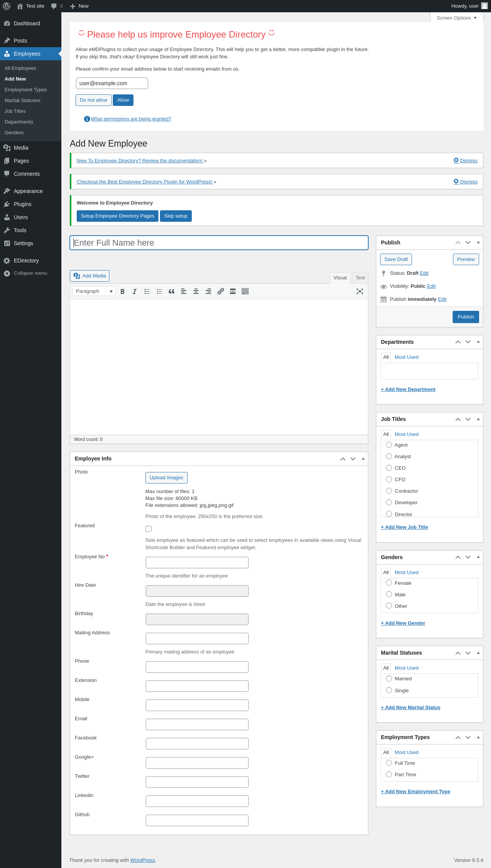The height and width of the screenshot is (868, 491).
Task: Select Single marital status
Action: [389, 690]
